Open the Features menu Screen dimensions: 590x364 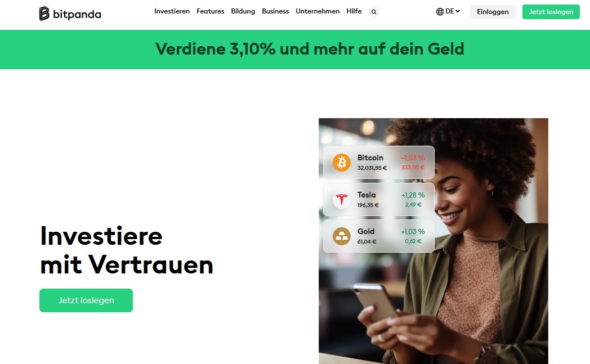(211, 11)
